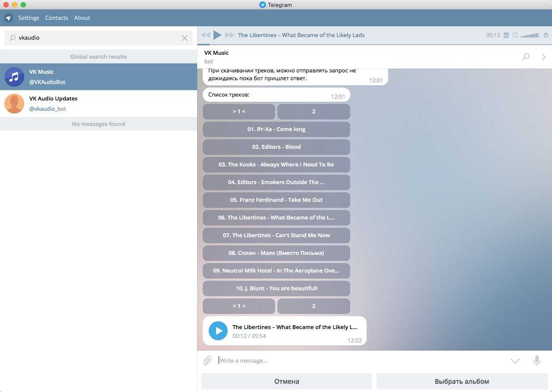Open the audio playlist icon
The width and height of the screenshot is (552, 392).
(x=506, y=35)
